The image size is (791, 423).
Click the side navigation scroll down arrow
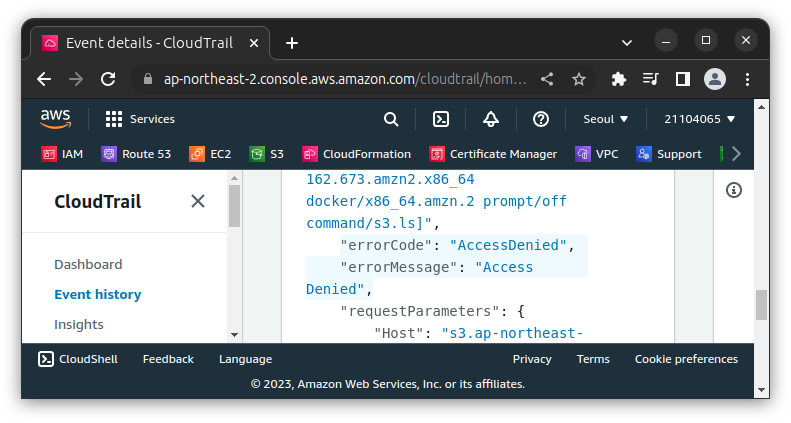[x=234, y=335]
